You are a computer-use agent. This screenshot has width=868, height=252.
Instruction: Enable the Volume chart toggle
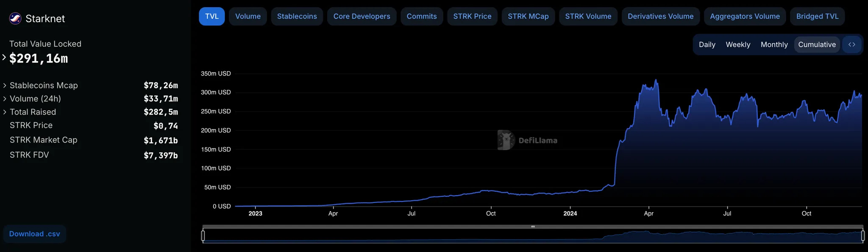point(248,17)
